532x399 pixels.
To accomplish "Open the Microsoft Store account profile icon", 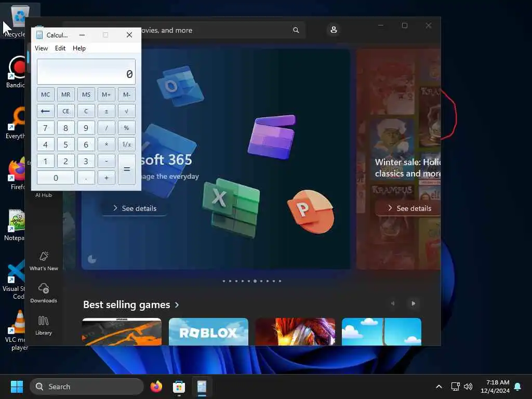I will click(334, 30).
